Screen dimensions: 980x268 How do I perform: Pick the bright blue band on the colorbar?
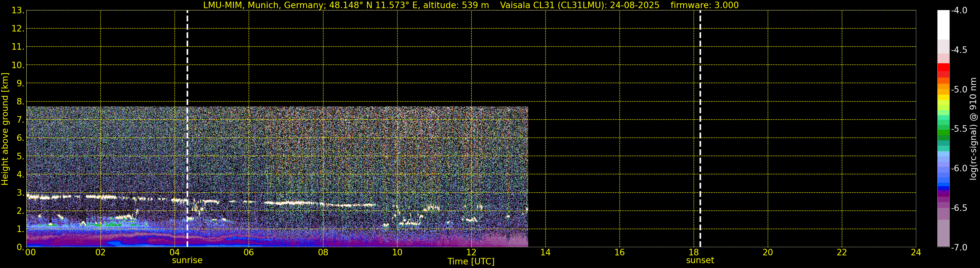tap(944, 188)
